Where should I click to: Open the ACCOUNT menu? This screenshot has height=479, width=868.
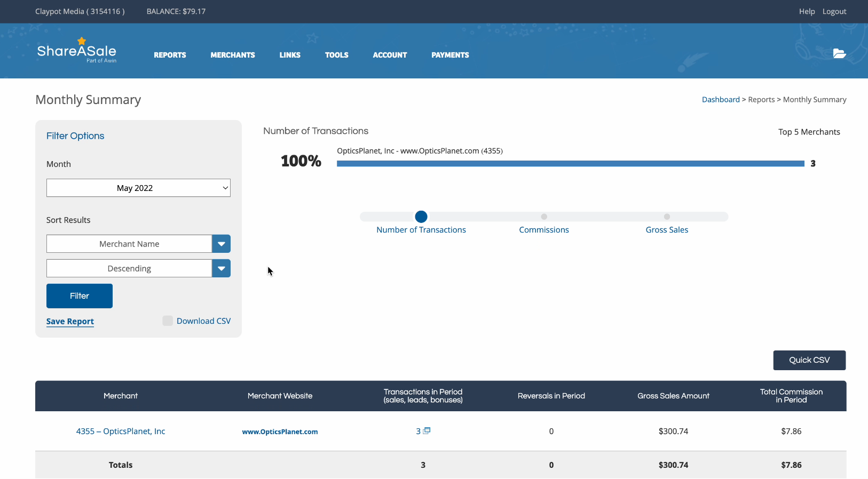click(x=390, y=55)
